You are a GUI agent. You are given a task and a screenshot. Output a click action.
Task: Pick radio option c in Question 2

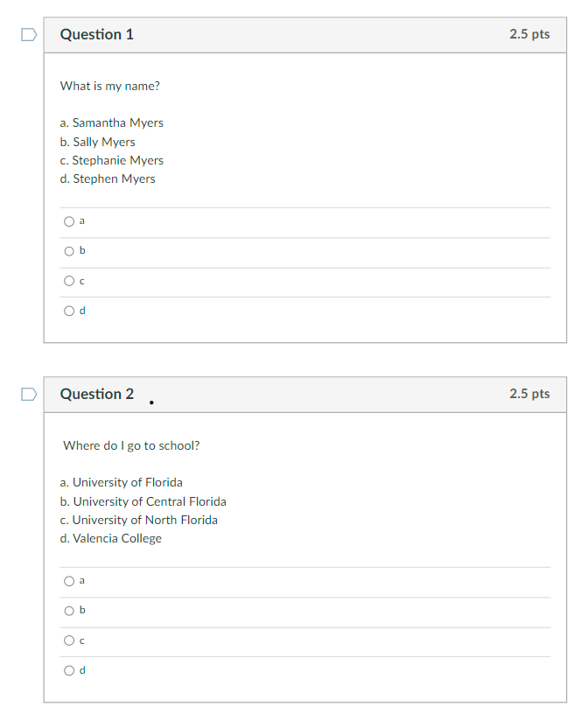pos(69,640)
